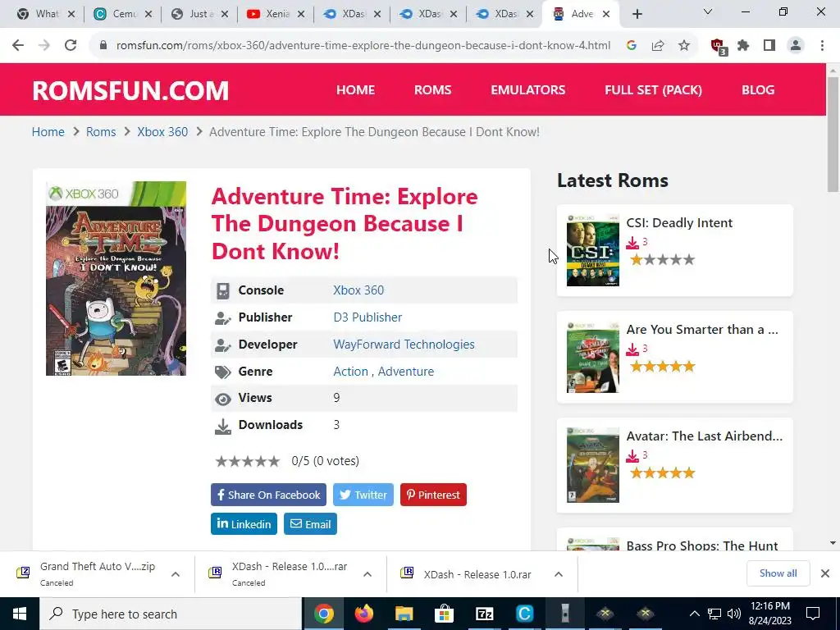Open the CSI: Deadly Intent thumbnail
The width and height of the screenshot is (840, 630).
pyautogui.click(x=593, y=251)
